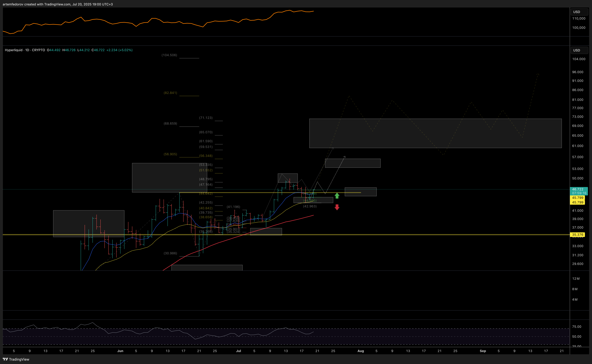This screenshot has height=364, width=592.
Task: Open the USD currency selector of the Hyperliquid pane
Action: (579, 50)
